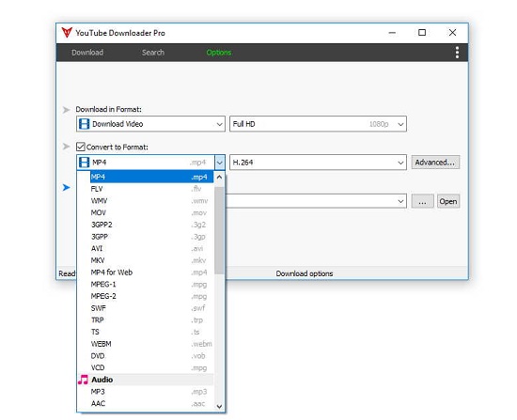Choose WMV from the format list
Screen dimensions: 517x420
coord(151,201)
